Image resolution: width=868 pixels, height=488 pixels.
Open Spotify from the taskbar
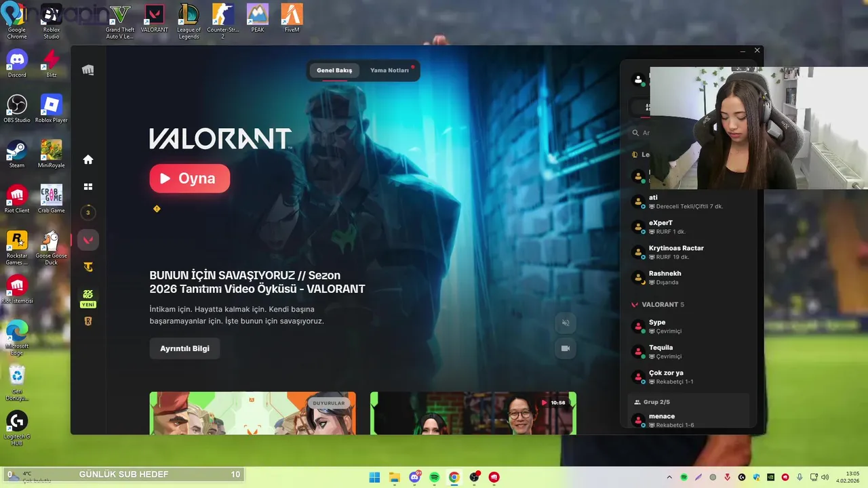coord(435,477)
